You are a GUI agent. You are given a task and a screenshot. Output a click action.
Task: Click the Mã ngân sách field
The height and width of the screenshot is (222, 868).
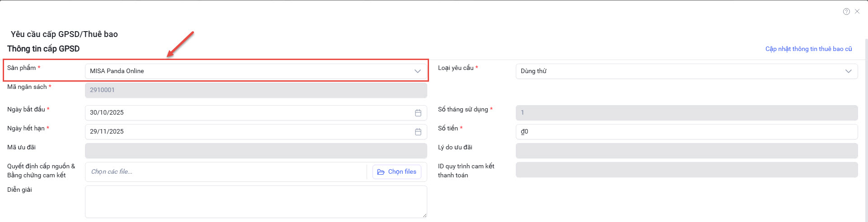[256, 90]
